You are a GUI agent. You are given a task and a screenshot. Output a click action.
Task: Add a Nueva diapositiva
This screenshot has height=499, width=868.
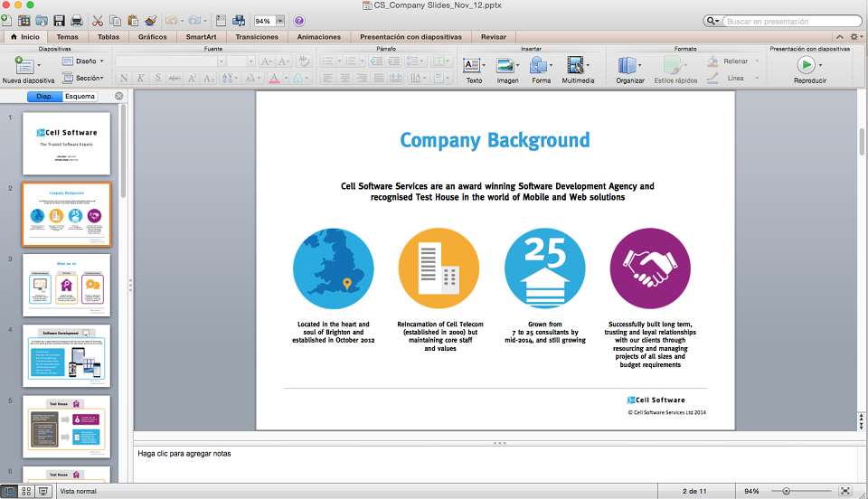coord(28,71)
